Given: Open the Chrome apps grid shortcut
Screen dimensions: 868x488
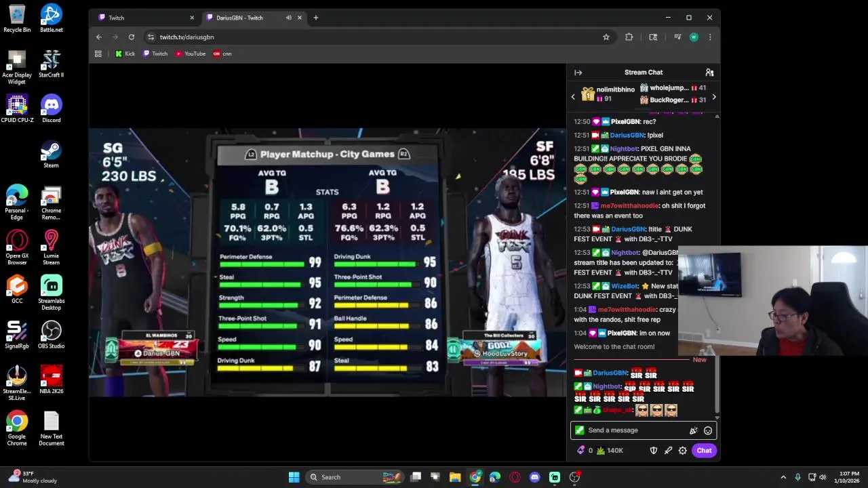Looking at the screenshot, I should click(98, 54).
